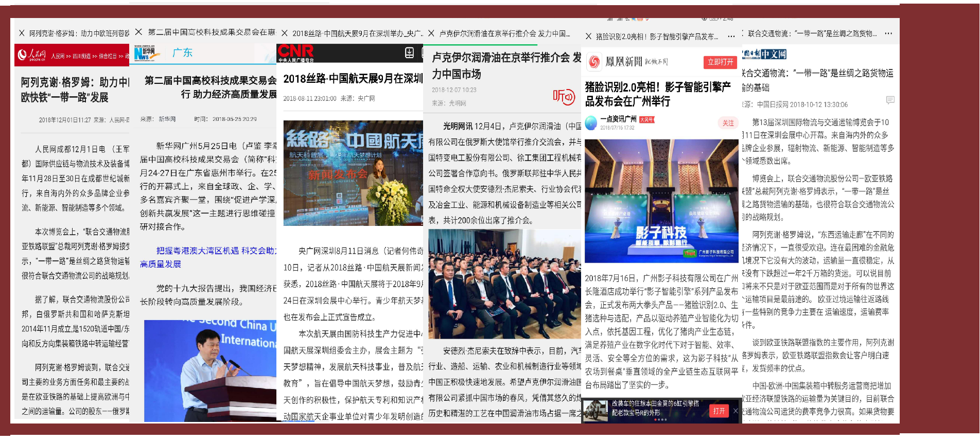
Task: Open the comments icon on the 中国日报网 article
Action: coord(890,100)
